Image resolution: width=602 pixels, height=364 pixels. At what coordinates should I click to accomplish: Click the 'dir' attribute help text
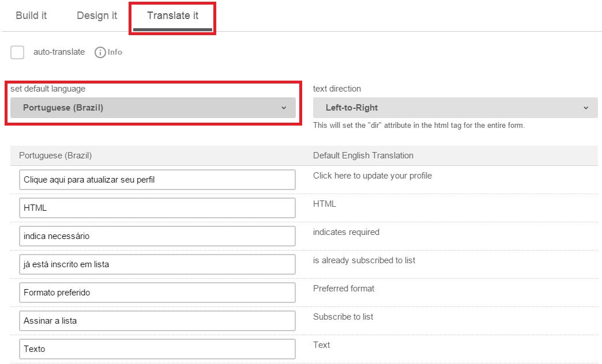click(419, 125)
